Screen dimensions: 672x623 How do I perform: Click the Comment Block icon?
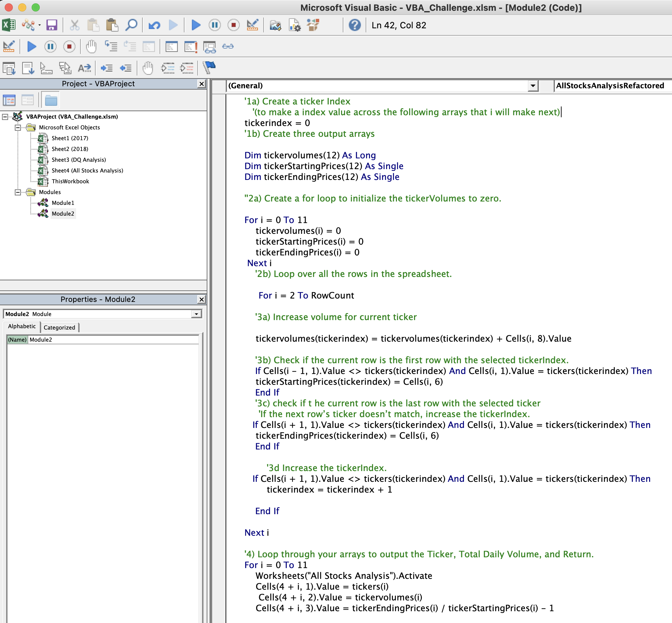click(167, 68)
